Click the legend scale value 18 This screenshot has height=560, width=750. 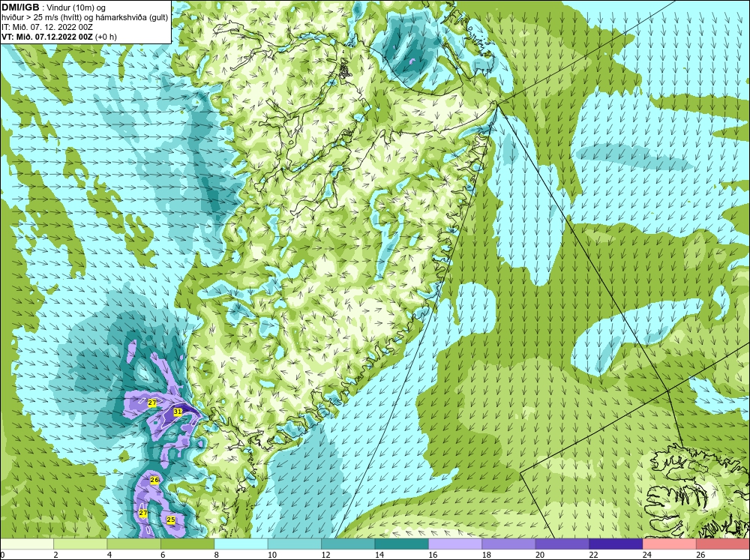[x=487, y=555]
